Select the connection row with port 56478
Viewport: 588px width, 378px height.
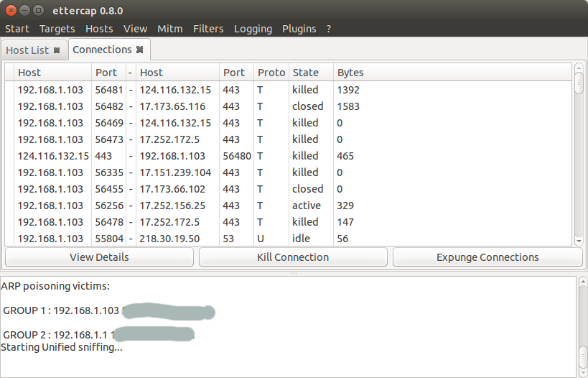pos(288,222)
